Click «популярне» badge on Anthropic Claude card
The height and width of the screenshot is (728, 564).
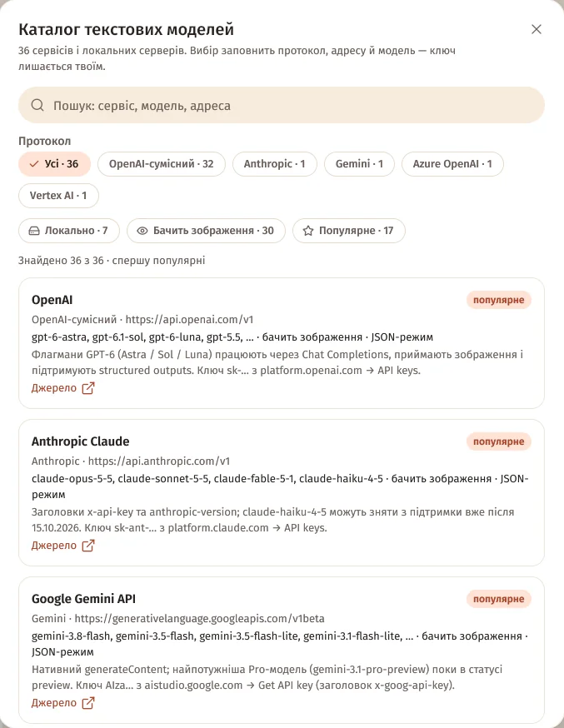coord(498,441)
